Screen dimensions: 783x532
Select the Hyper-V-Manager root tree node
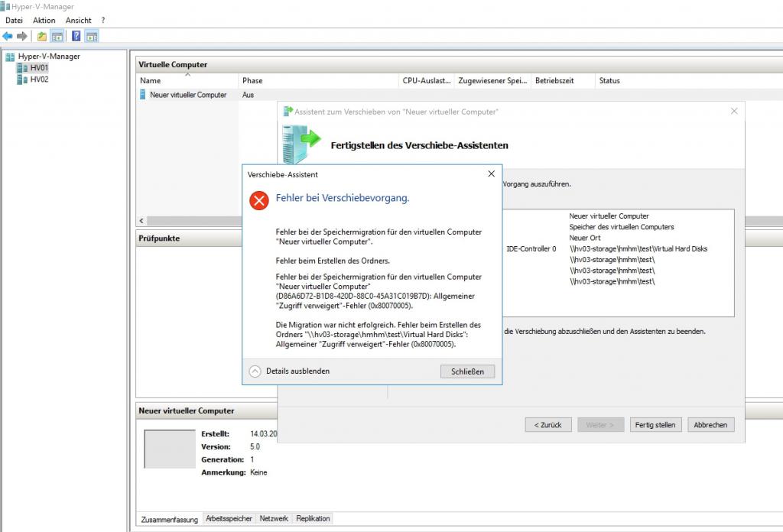pyautogui.click(x=49, y=57)
